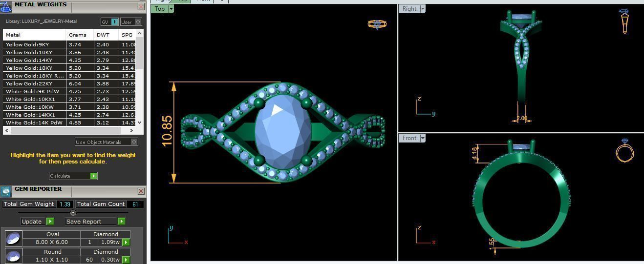Click the round diamond gem thumbnail
This screenshot has height=264, width=644.
tap(13, 256)
